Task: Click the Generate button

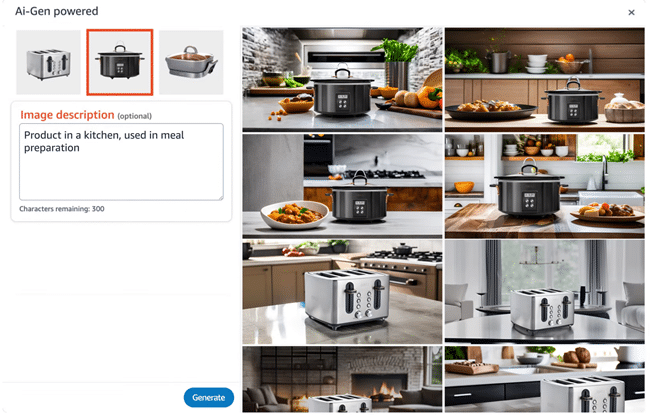Action: [209, 397]
